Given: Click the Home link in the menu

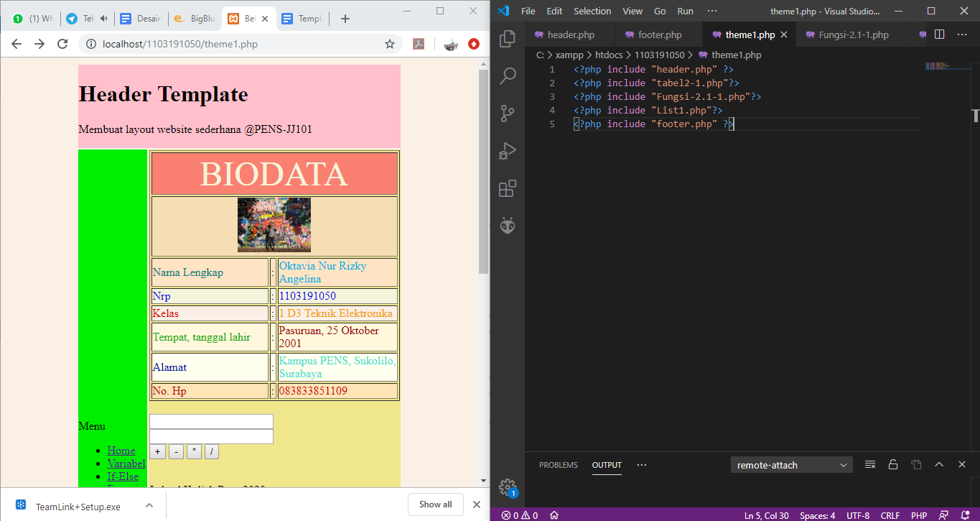Looking at the screenshot, I should (x=121, y=451).
